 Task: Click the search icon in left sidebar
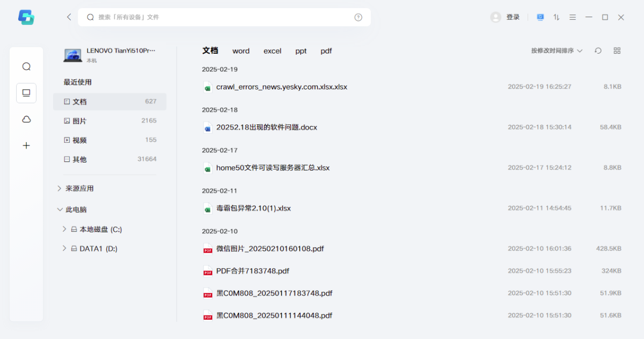(x=26, y=67)
